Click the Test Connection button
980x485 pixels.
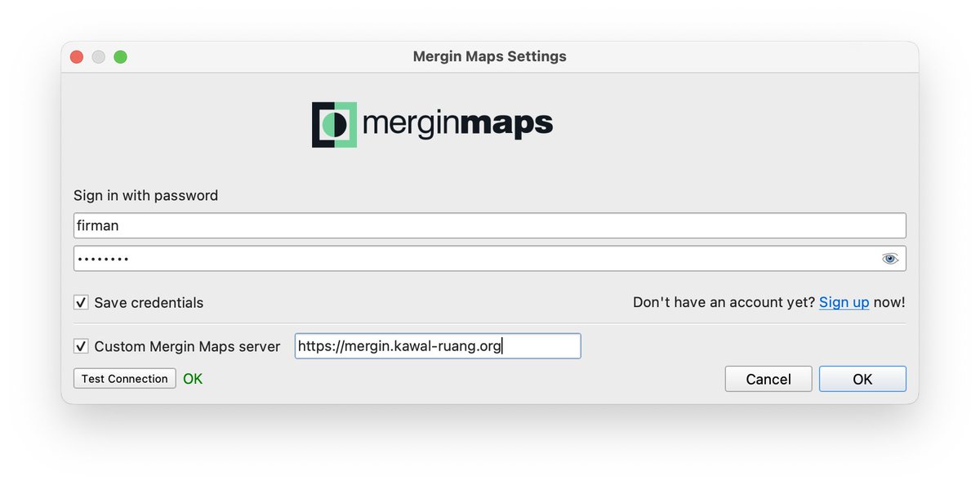(125, 379)
